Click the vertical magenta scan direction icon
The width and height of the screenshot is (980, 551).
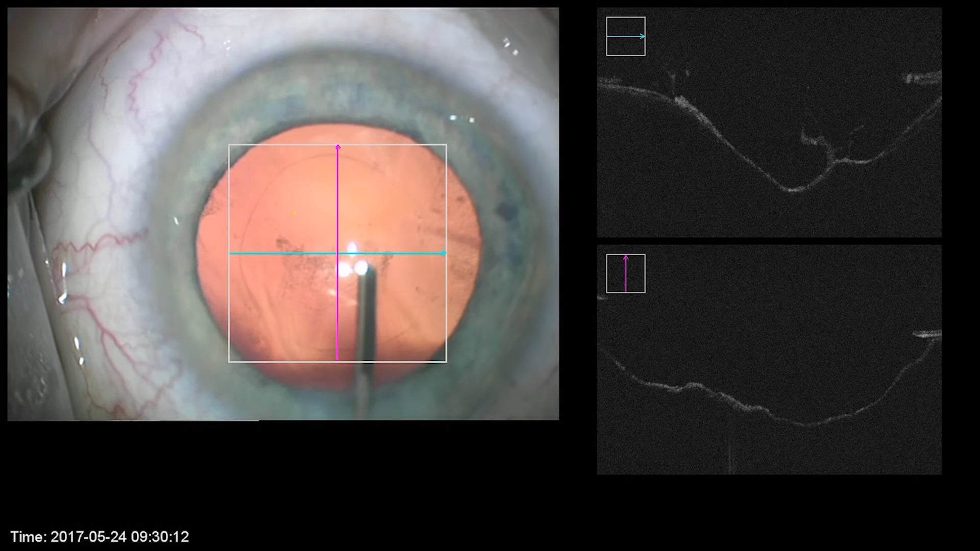pos(626,273)
